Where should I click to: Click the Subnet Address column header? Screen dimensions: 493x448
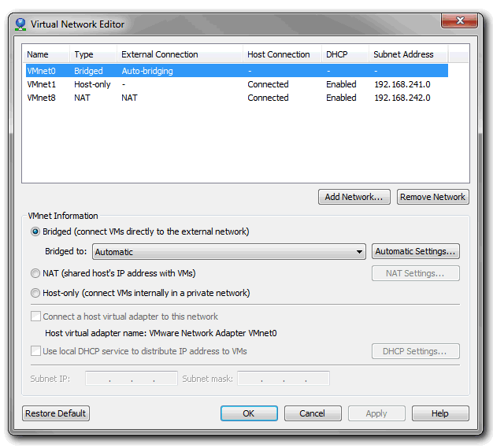[x=409, y=54]
